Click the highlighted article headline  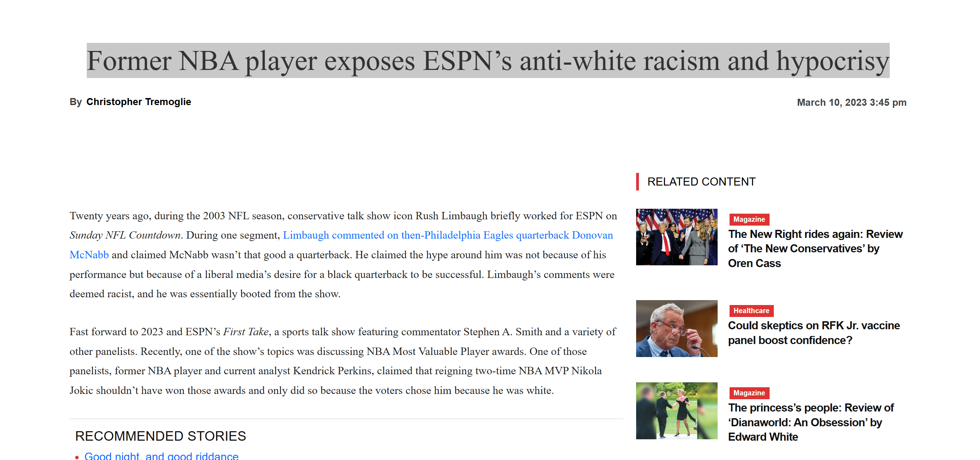point(488,61)
